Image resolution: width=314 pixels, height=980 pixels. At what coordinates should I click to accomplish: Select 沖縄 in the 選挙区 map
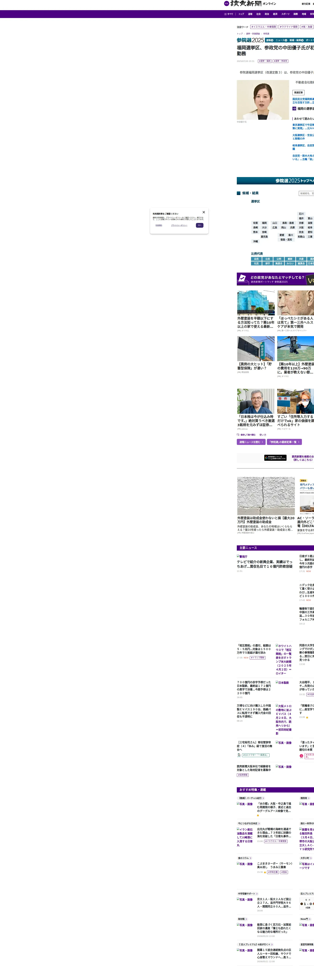pos(255,241)
